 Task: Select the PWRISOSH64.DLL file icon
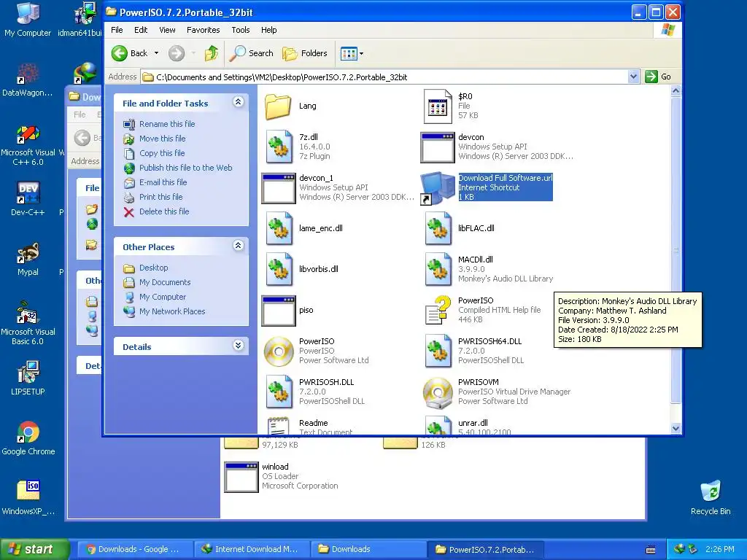click(x=438, y=351)
